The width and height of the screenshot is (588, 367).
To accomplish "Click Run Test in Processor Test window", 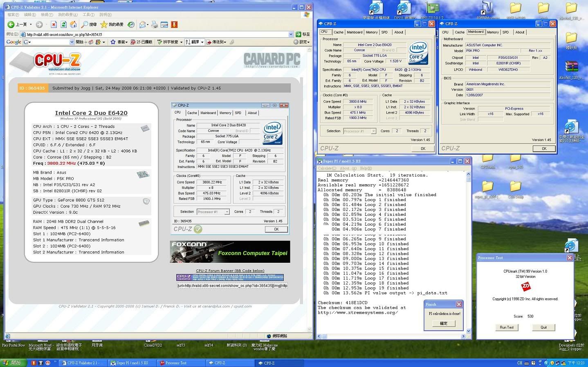I will tap(507, 327).
